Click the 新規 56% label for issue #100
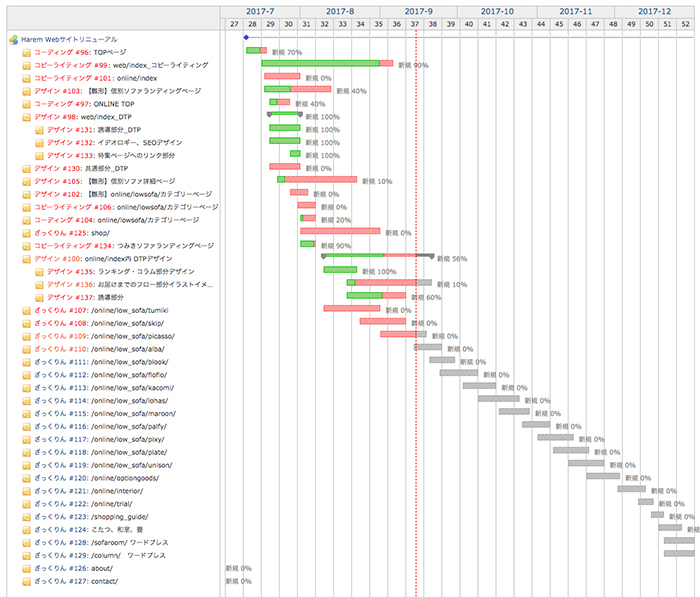Screen dimensions: 700x597 pyautogui.click(x=452, y=259)
